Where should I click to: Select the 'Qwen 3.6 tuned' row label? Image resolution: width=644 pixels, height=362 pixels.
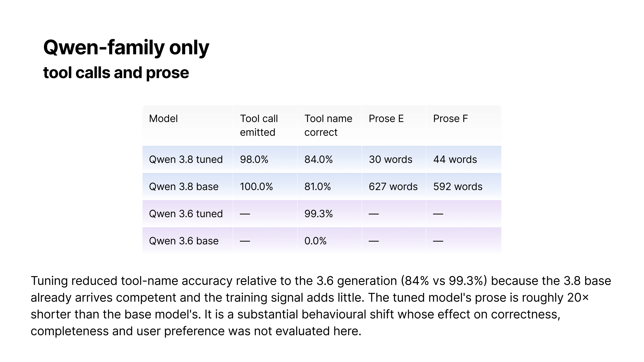186,214
